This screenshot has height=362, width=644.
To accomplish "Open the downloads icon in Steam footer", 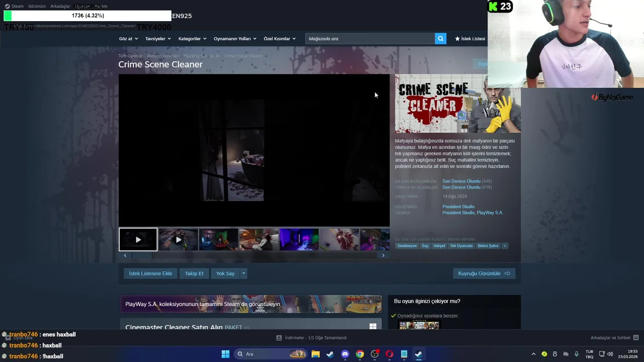I will point(279,338).
